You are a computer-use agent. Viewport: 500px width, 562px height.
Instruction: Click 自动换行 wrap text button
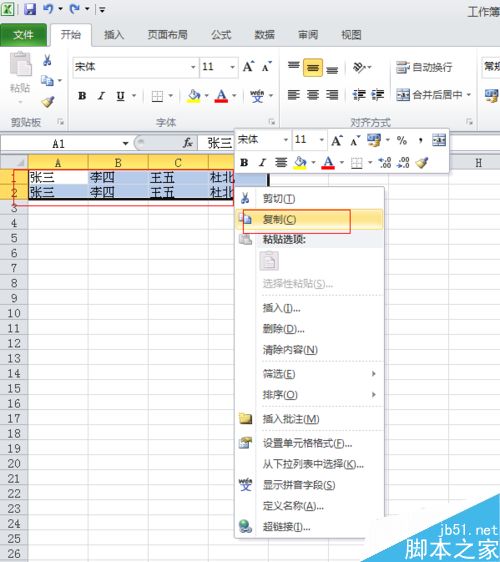[x=424, y=67]
